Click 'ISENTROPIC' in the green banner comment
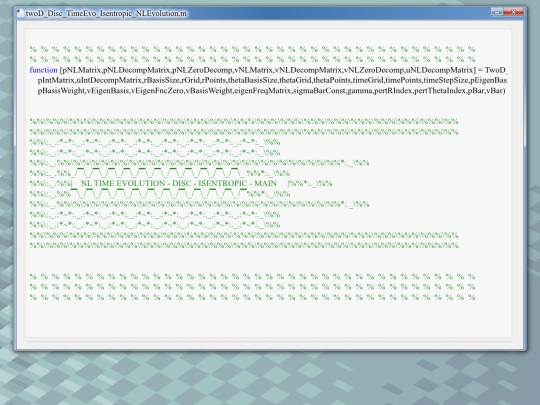Screen dimensions: 540x405 click(x=223, y=183)
